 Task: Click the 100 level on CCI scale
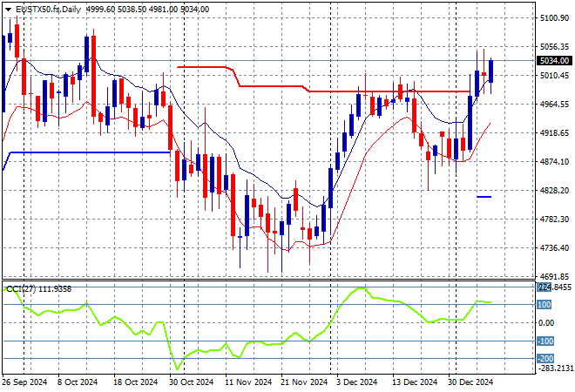pyautogui.click(x=545, y=305)
